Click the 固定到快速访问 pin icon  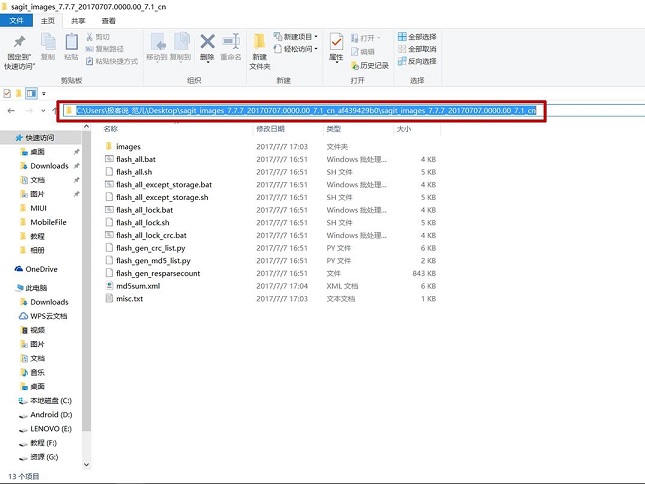point(17,46)
